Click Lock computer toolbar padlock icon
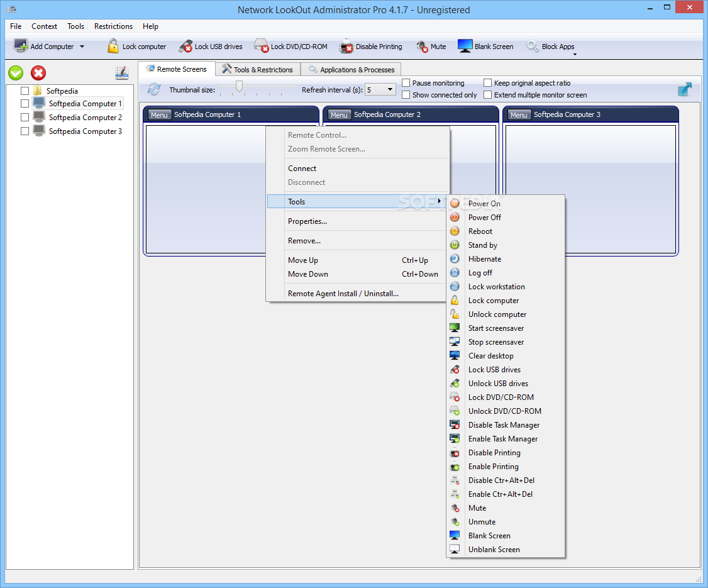This screenshot has width=708, height=588. [x=113, y=46]
